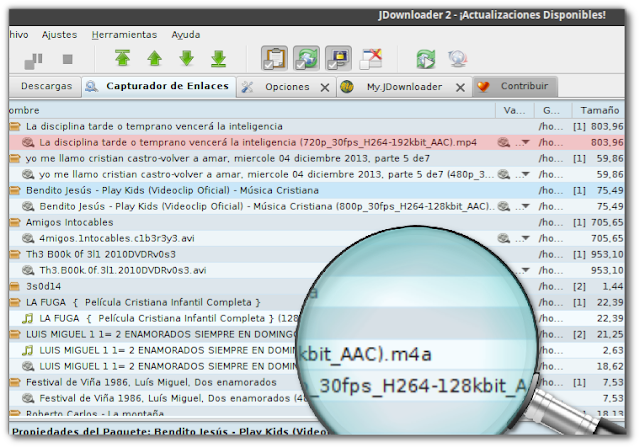The image size is (640, 448).
Task: Switch to the Descargas tab
Action: pos(46,86)
